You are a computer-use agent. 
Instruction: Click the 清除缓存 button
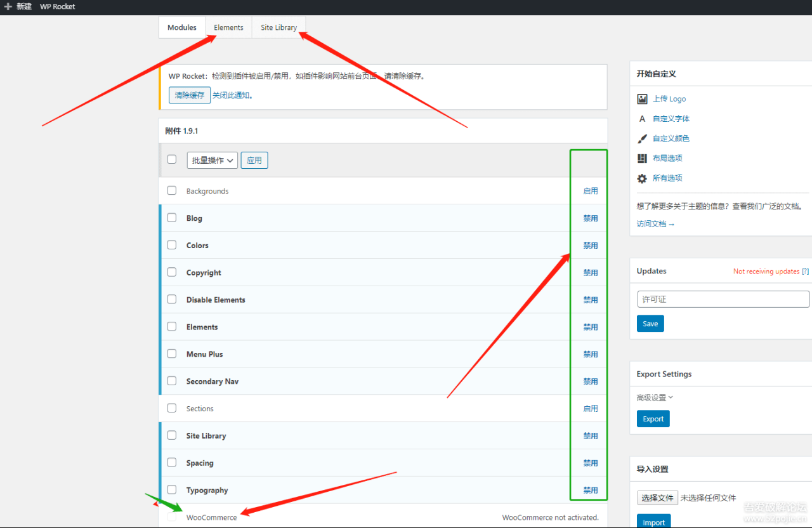click(190, 95)
